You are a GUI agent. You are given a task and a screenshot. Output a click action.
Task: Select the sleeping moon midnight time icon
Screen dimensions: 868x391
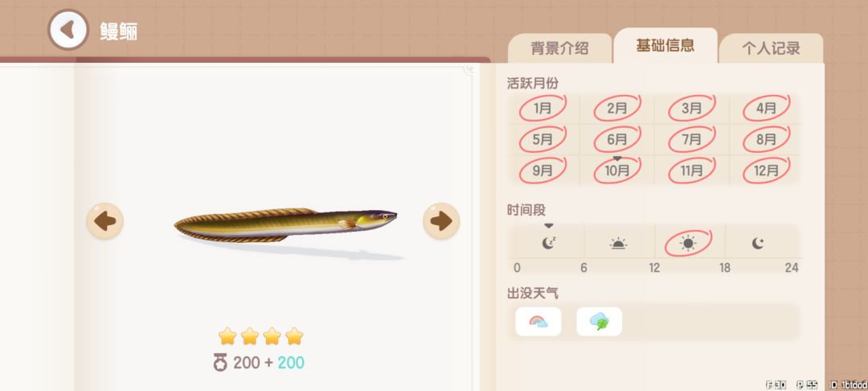(548, 243)
